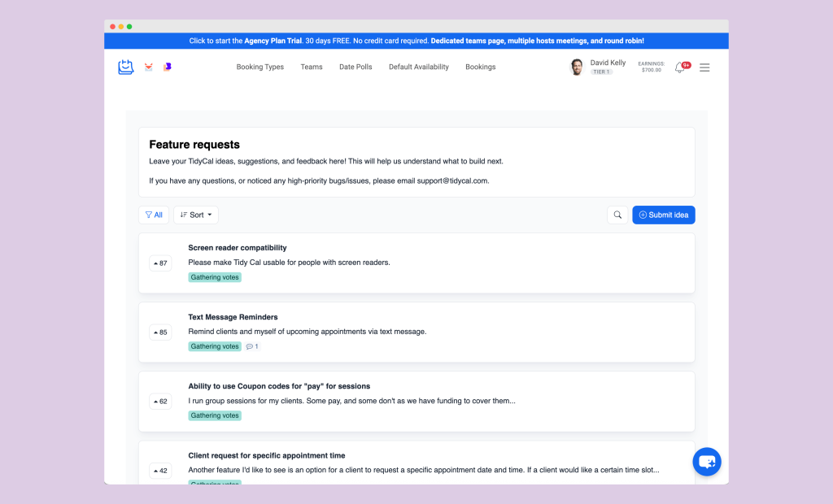Upvote the Text Message Reminders request

(x=160, y=332)
